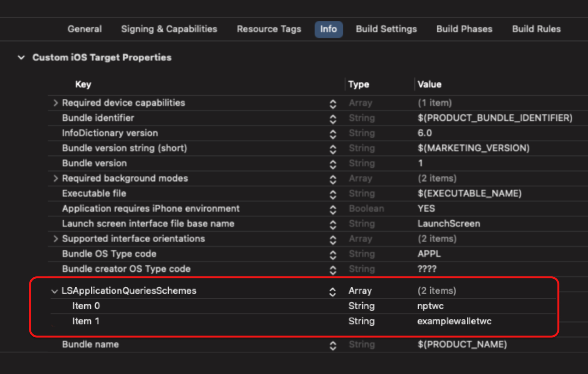Open the Resource Tags tab

pyautogui.click(x=269, y=29)
